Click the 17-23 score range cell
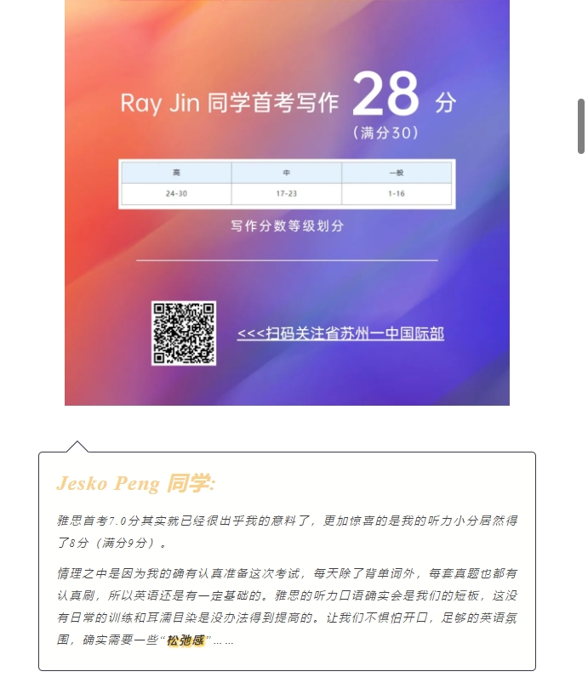 (287, 194)
